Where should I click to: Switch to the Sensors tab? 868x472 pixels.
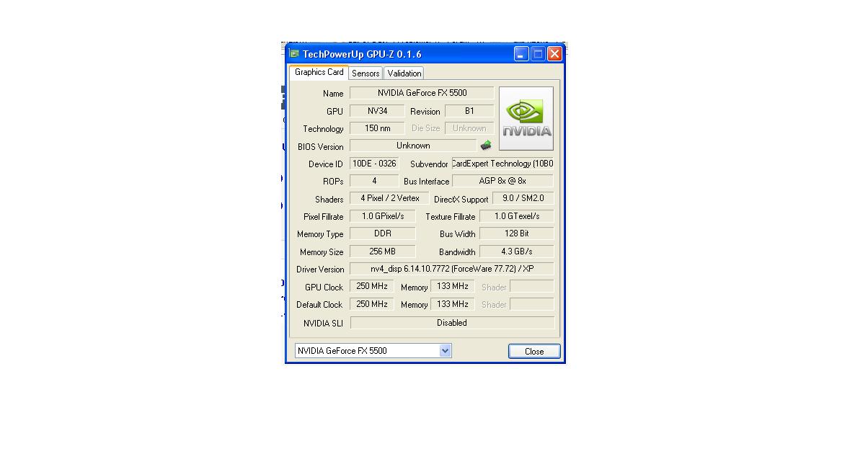366,74
